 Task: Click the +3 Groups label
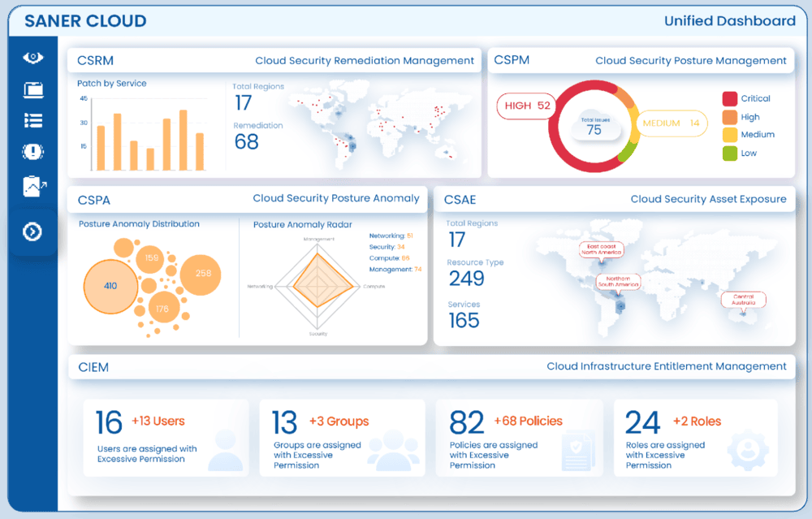tap(339, 422)
